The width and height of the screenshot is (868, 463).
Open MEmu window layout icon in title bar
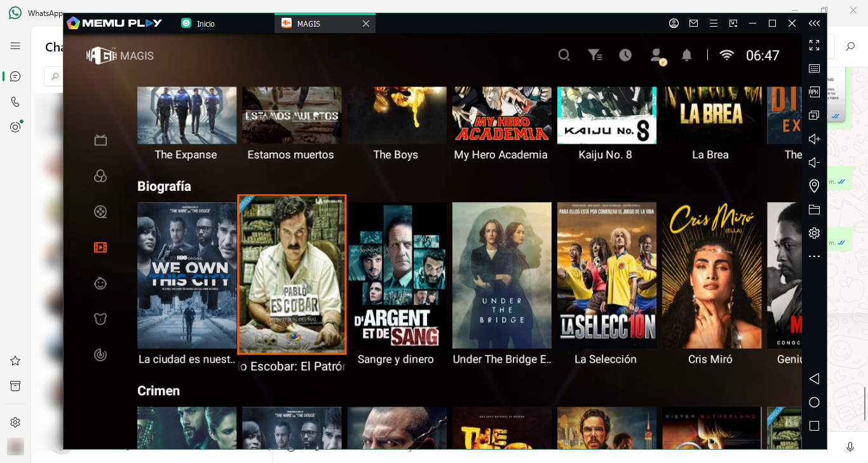tap(733, 24)
